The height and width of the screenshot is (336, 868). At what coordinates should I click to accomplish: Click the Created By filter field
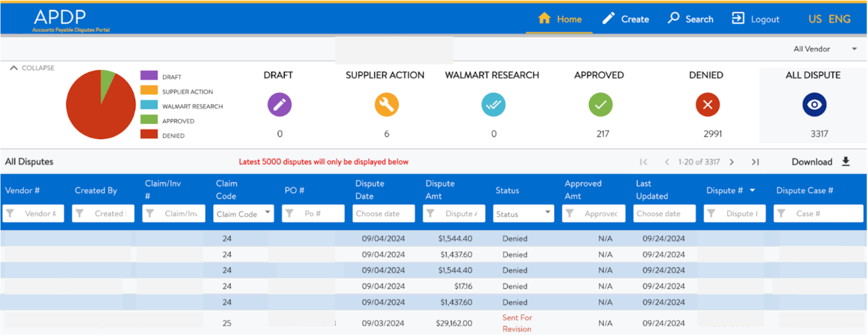click(103, 214)
